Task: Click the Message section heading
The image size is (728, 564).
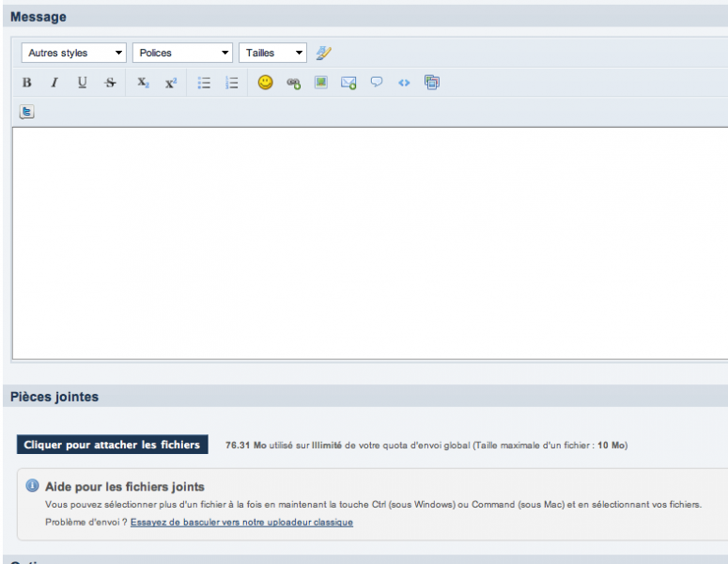Action: click(x=39, y=17)
